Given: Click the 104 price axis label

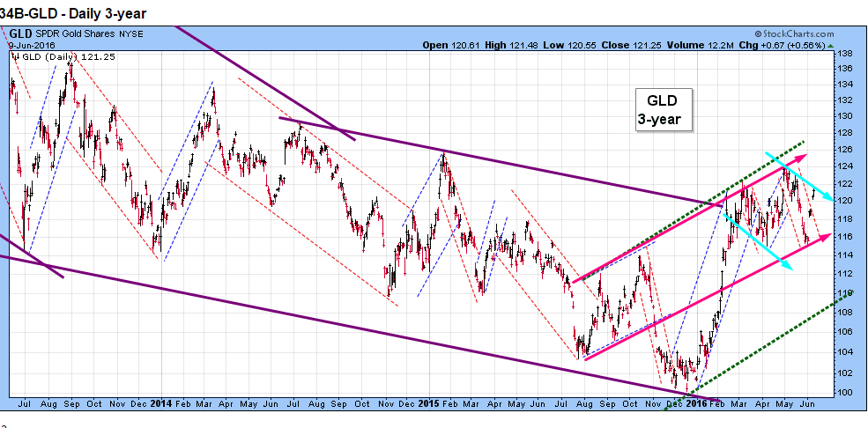Looking at the screenshot, I should 844,351.
